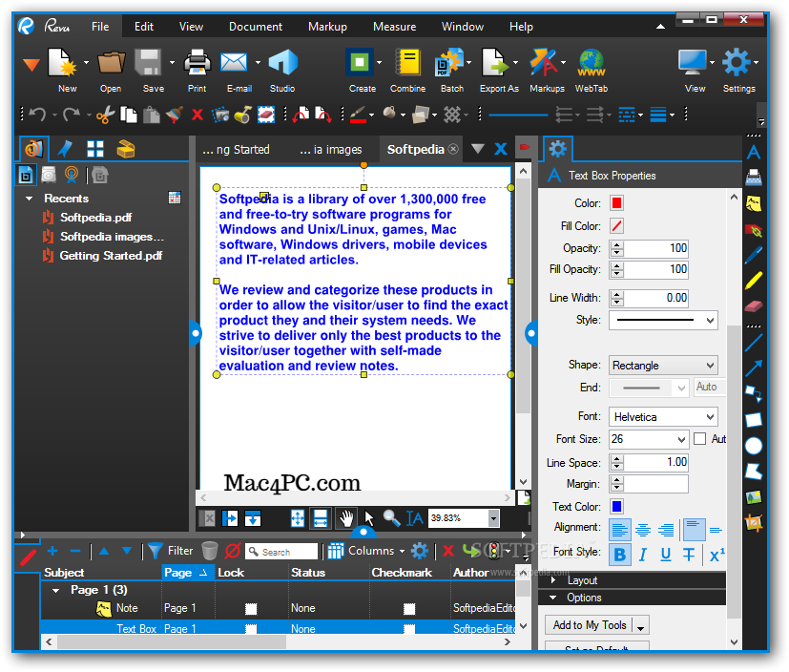
Task: Switch to the Getting Started document tab
Action: 236,150
